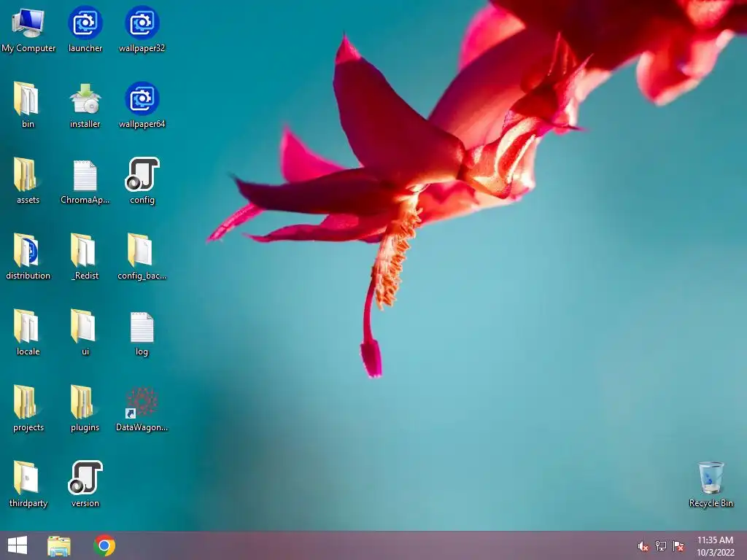Click the taskbar clock showing 11:35 AM
Image resolution: width=747 pixels, height=560 pixels.
click(x=715, y=546)
